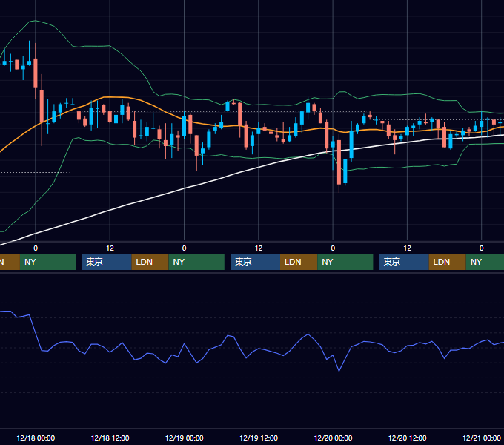This screenshot has width=504, height=445.
Task: Click the NY session bar spanning 12/20 00:00
Action: click(345, 262)
